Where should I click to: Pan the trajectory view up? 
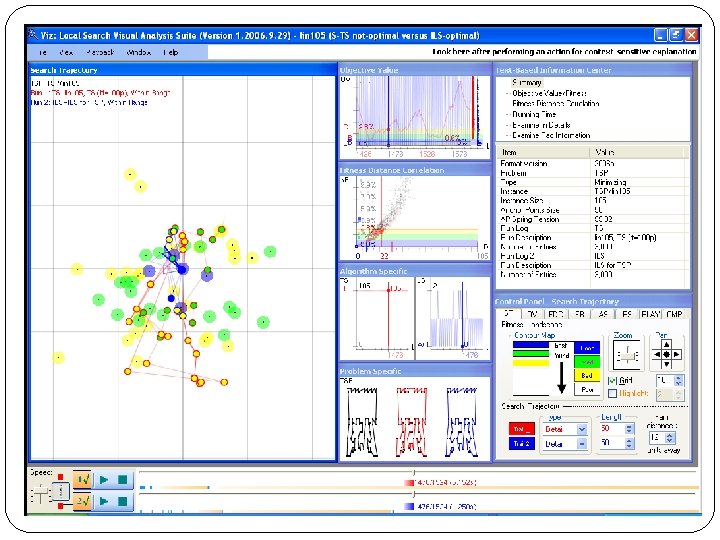666,345
